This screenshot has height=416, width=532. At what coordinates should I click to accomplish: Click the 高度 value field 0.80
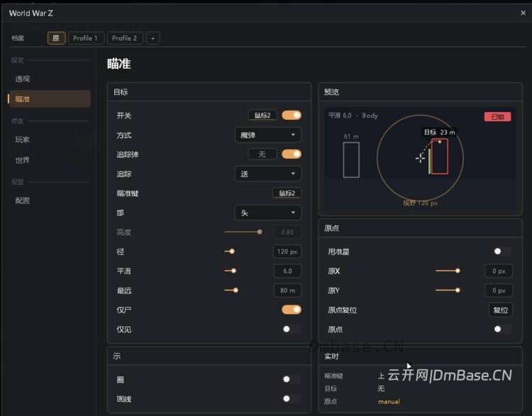point(287,232)
